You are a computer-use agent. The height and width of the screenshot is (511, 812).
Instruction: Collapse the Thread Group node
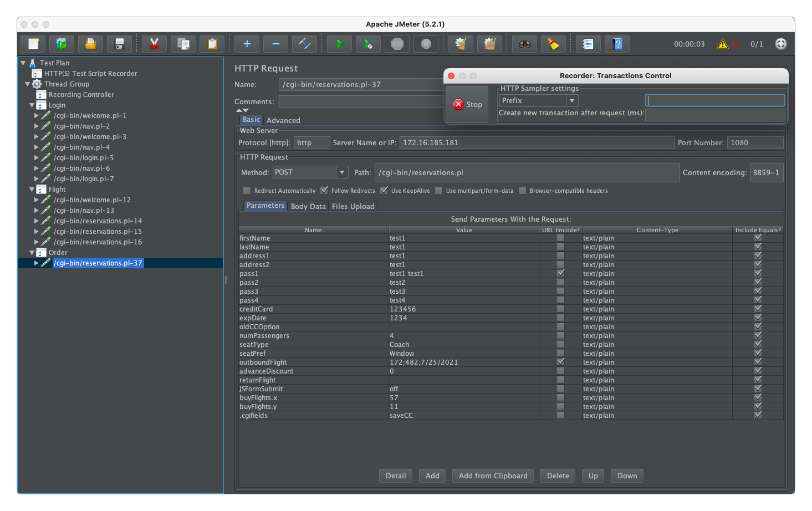pyautogui.click(x=28, y=84)
